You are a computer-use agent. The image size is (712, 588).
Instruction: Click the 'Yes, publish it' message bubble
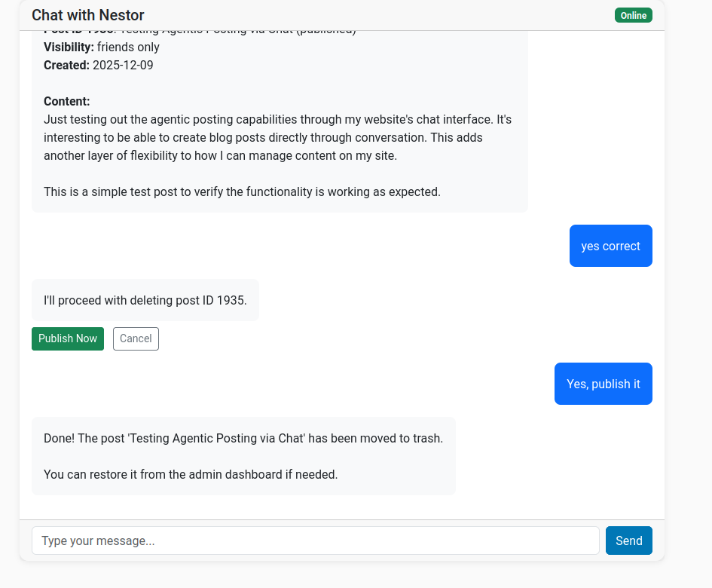tap(603, 384)
